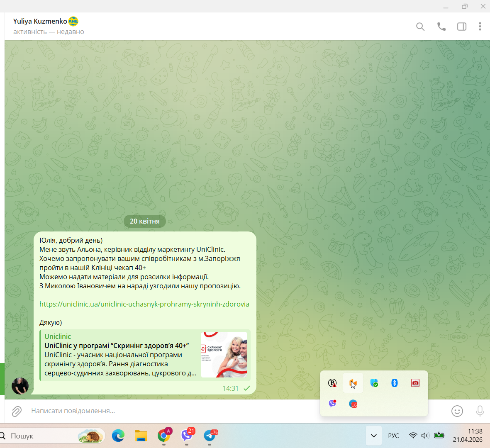The height and width of the screenshot is (448, 490).
Task: Switch to Chrome on the taskbar
Action: [x=164, y=435]
